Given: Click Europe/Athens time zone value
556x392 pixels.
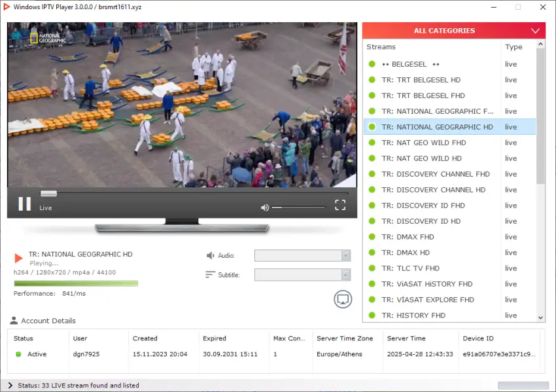Looking at the screenshot, I should tap(339, 354).
